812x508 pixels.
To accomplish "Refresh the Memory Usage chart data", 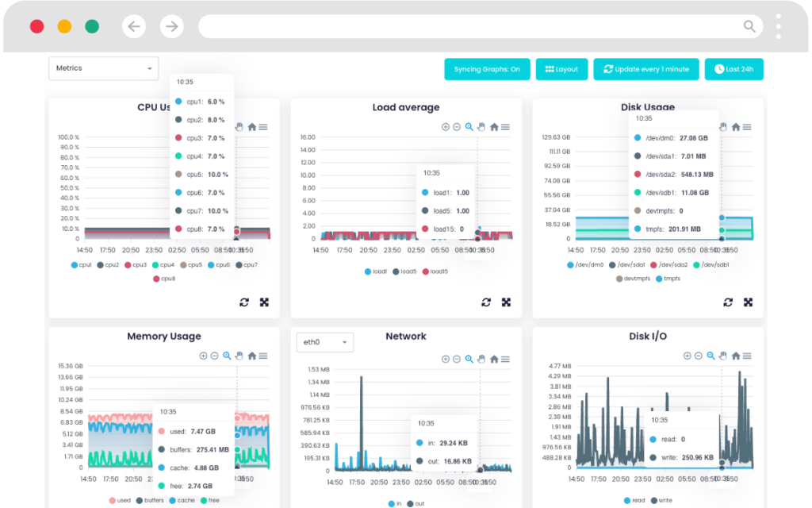I will (243, 506).
